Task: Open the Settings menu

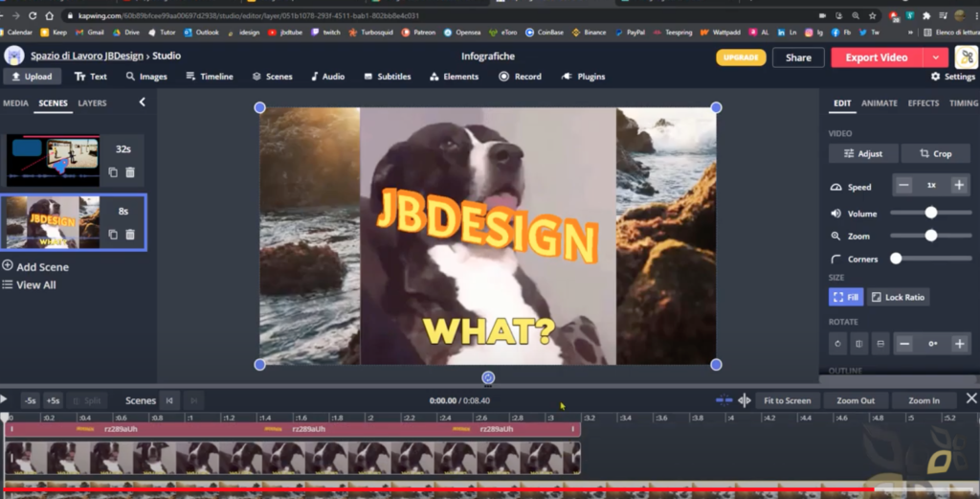Action: point(952,77)
